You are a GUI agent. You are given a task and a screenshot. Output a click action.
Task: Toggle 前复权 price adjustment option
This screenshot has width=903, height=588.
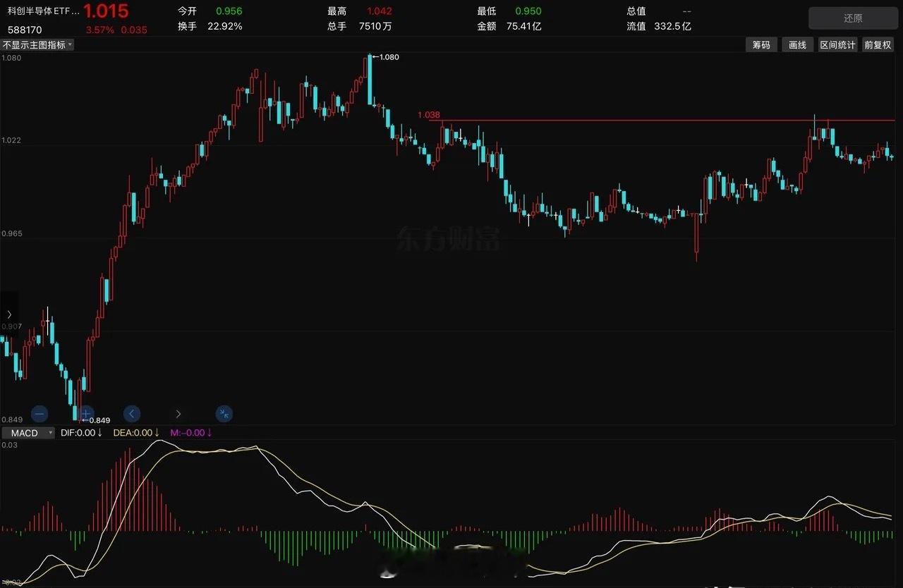coord(878,44)
